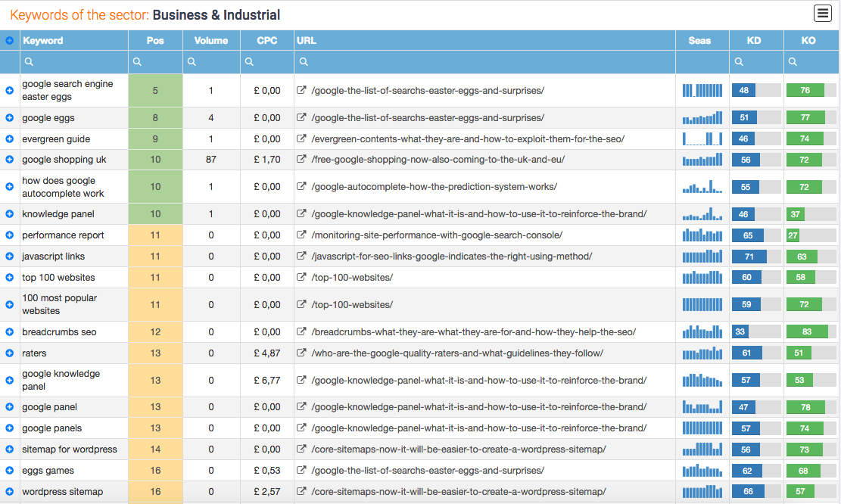Sort by the Keyword column header

pyautogui.click(x=74, y=41)
